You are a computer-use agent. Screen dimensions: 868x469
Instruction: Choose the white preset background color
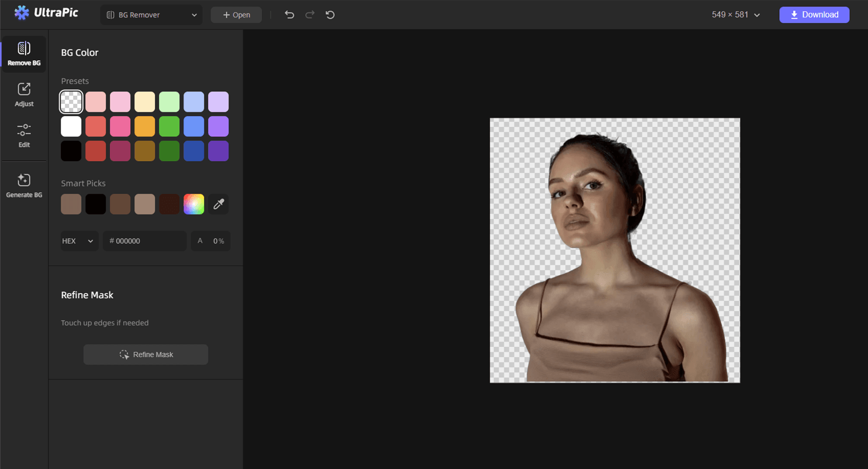pos(71,126)
